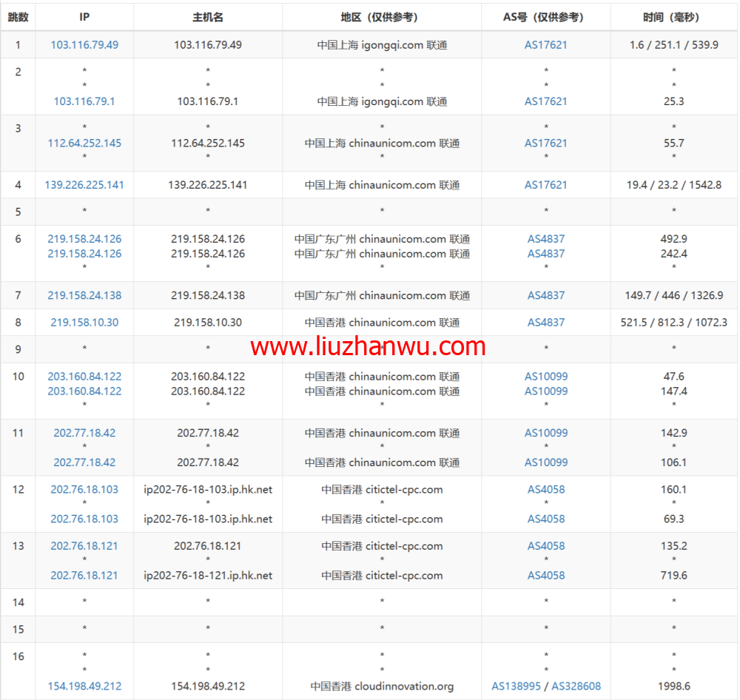Select time value 521.5 / 812.3 / 1072.3
Image resolution: width=740 pixels, height=700 pixels.
click(x=673, y=323)
